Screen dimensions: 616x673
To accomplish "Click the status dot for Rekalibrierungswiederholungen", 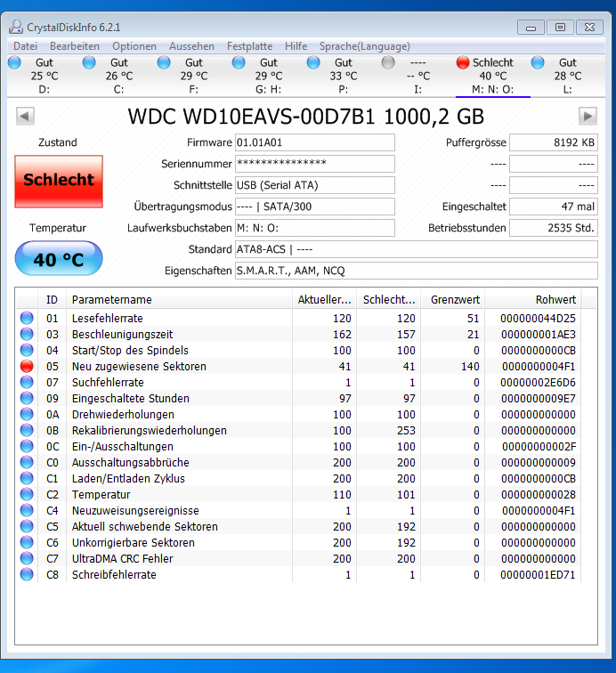I will [27, 430].
